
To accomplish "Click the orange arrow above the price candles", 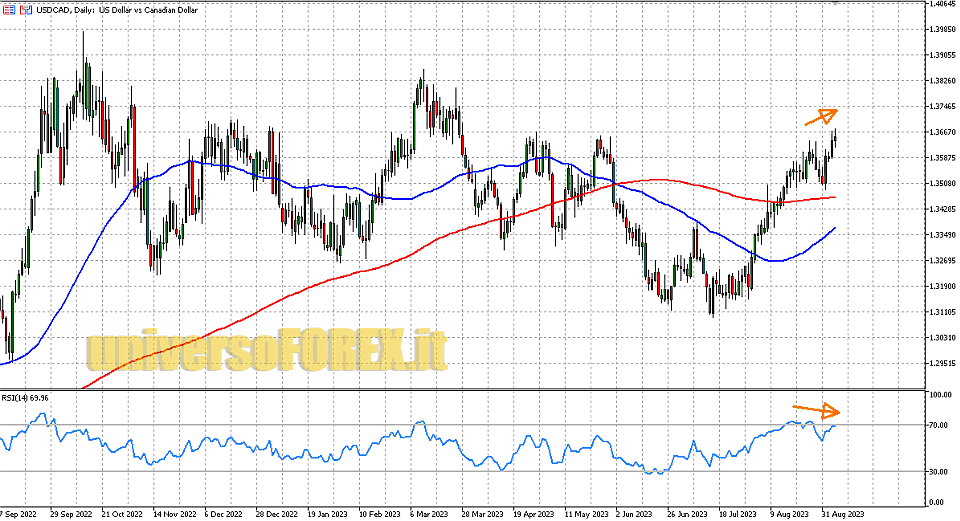I will (821, 116).
